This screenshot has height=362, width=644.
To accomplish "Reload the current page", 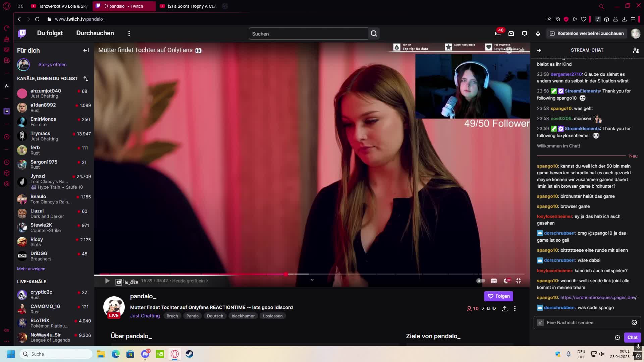I will pyautogui.click(x=37, y=19).
